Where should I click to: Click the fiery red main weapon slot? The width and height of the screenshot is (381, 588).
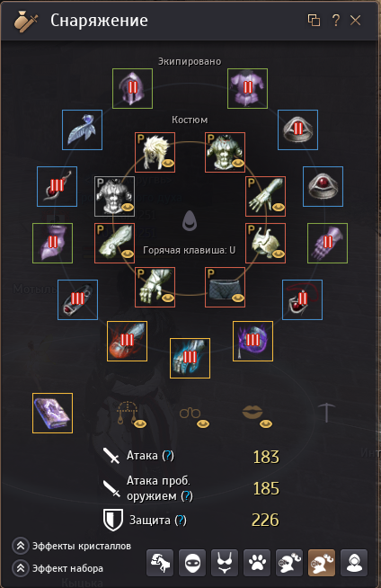pos(127,342)
